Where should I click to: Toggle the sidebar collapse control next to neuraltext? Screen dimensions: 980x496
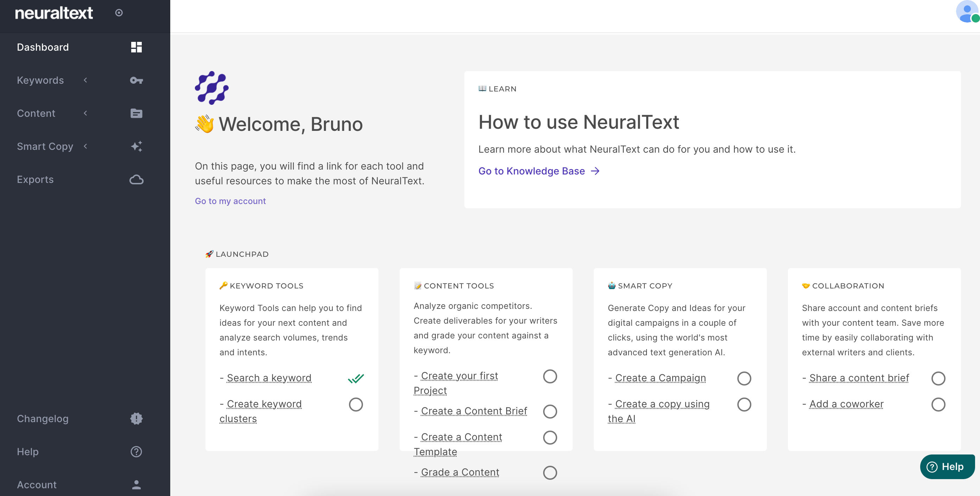tap(119, 13)
